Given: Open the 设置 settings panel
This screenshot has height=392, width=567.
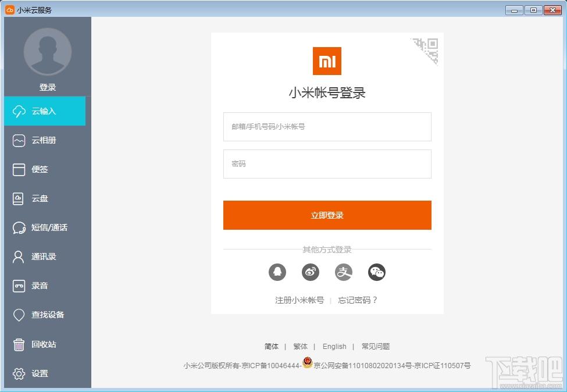Looking at the screenshot, I should pyautogui.click(x=45, y=373).
